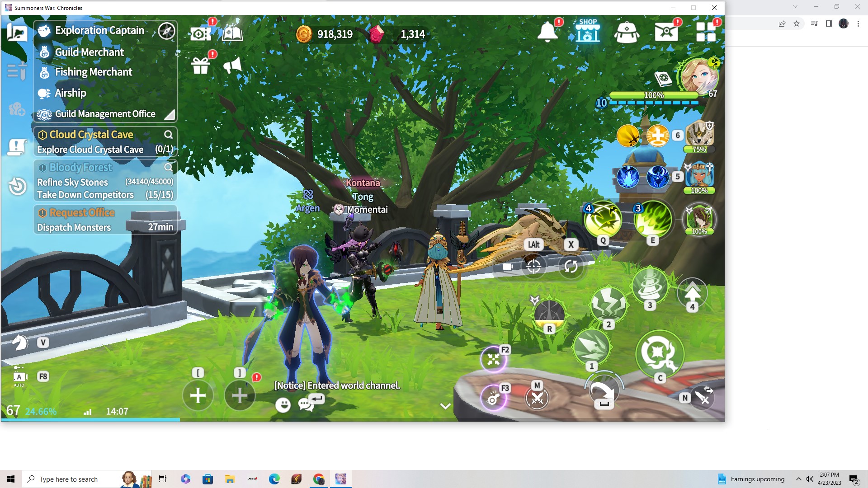868x488 pixels.
Task: Trigger the R ultimate skill
Action: (549, 313)
